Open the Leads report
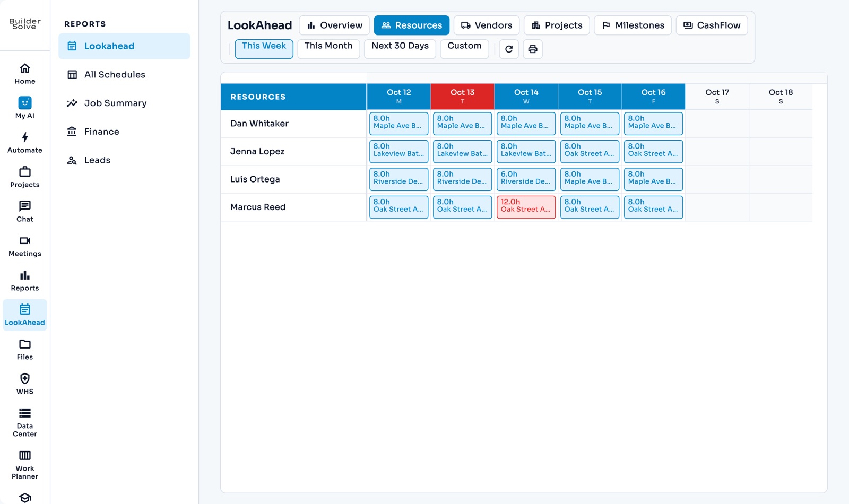Viewport: 849px width, 504px height. tap(125, 160)
